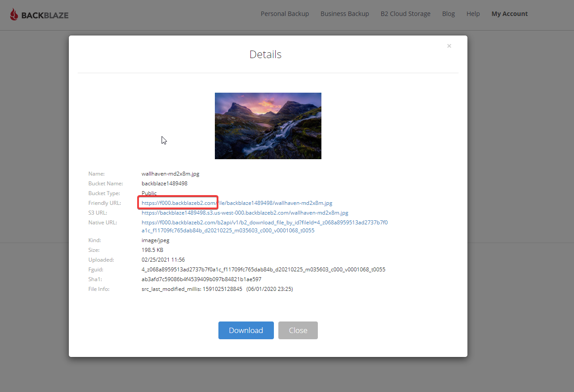Click the Download button

pyautogui.click(x=245, y=330)
